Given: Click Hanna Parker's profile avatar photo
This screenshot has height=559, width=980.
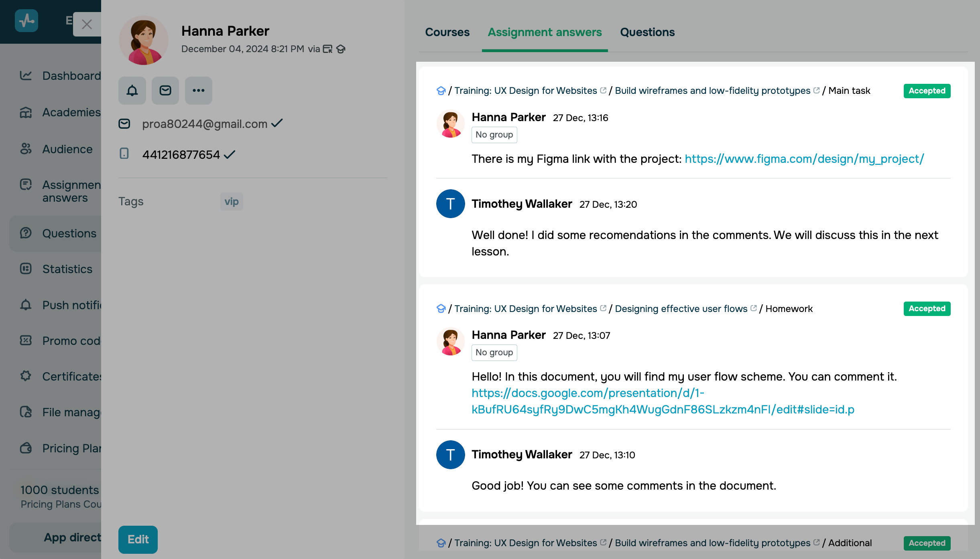Looking at the screenshot, I should (144, 41).
